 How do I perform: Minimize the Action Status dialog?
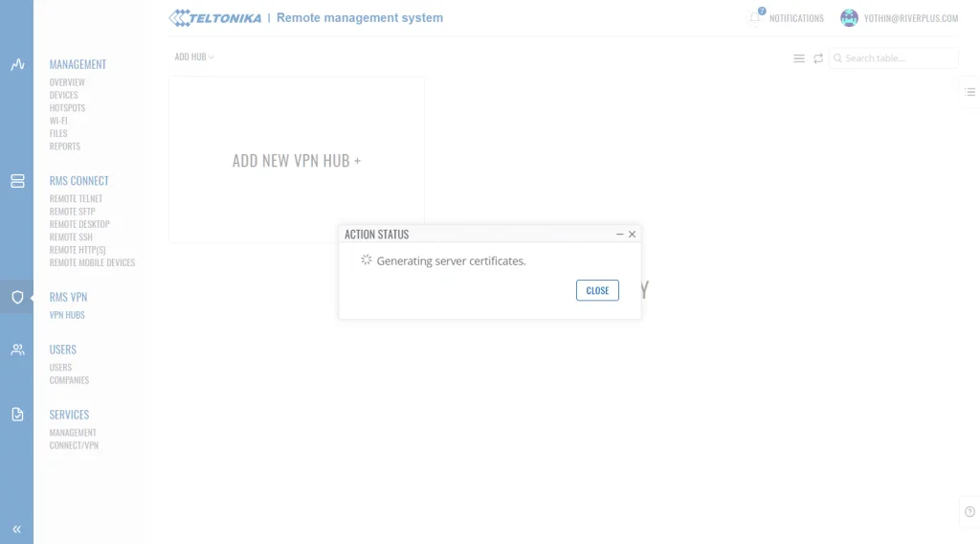pos(619,235)
